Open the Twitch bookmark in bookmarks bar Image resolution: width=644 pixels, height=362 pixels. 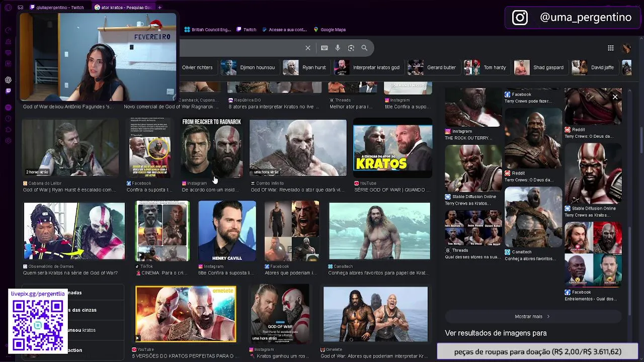point(247,30)
